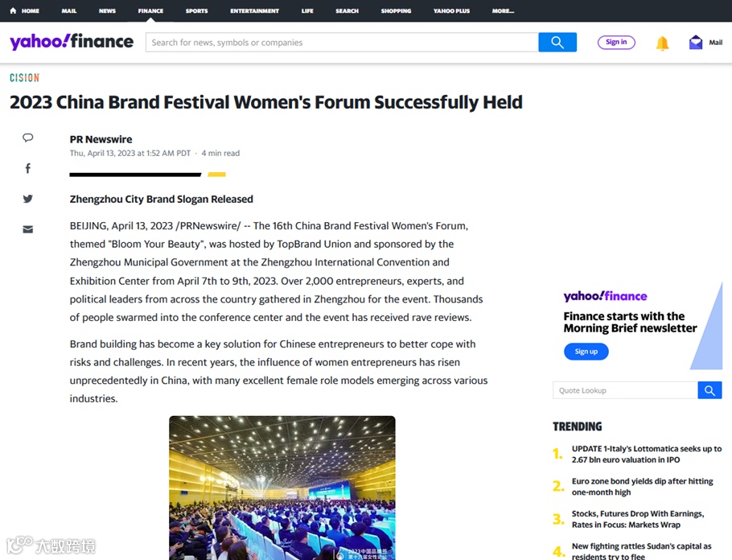Open notifications bell icon
Screen dimensions: 732x560
point(662,43)
